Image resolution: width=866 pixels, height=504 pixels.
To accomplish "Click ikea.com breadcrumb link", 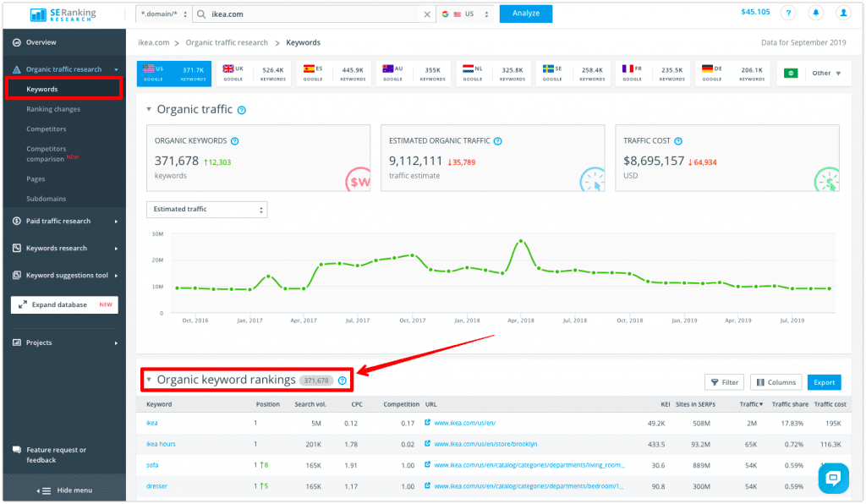I will point(154,42).
